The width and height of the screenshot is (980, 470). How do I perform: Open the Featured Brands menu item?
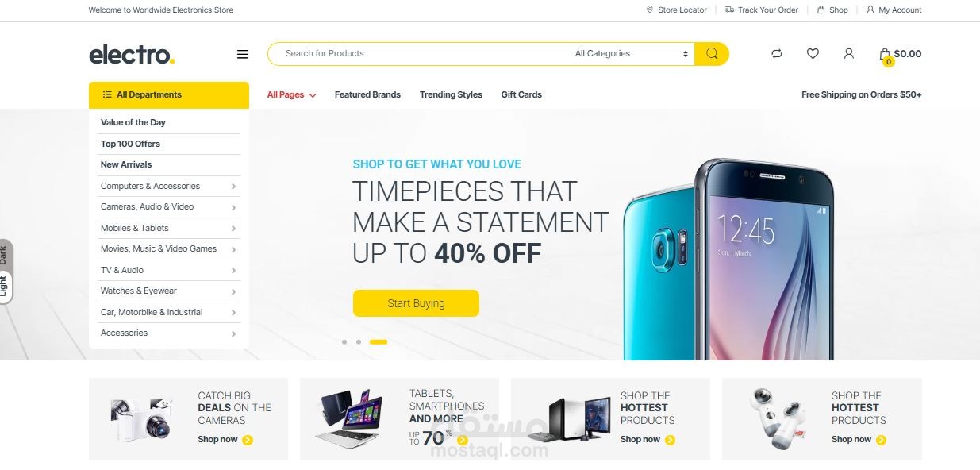pos(367,94)
